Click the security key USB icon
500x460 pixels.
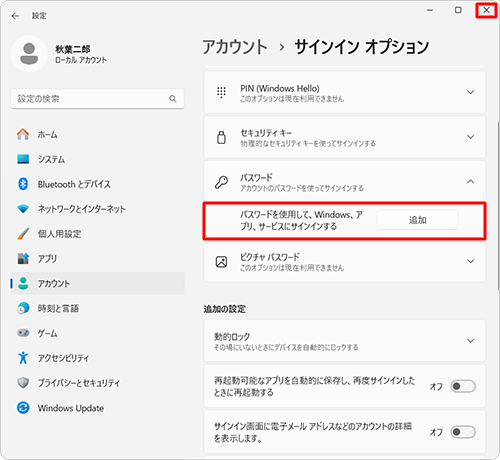point(221,137)
